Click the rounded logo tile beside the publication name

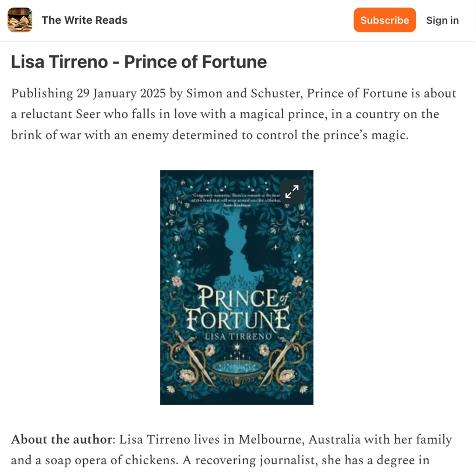(19, 20)
